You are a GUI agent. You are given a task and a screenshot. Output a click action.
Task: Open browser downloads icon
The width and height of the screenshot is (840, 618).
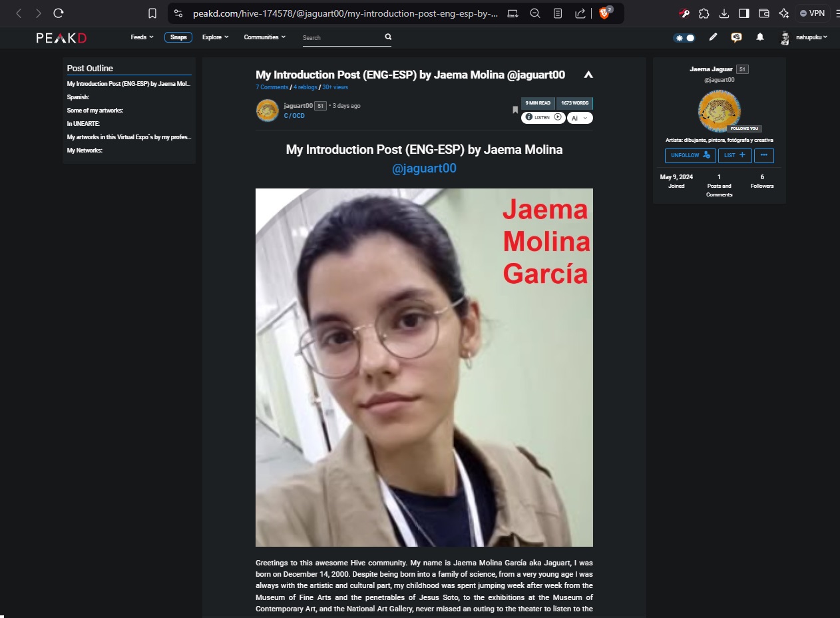(724, 13)
